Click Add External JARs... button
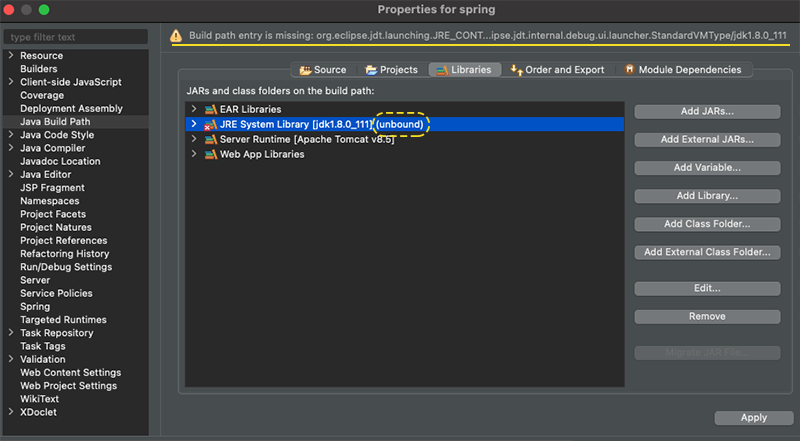This screenshot has height=441, width=800. 707,139
